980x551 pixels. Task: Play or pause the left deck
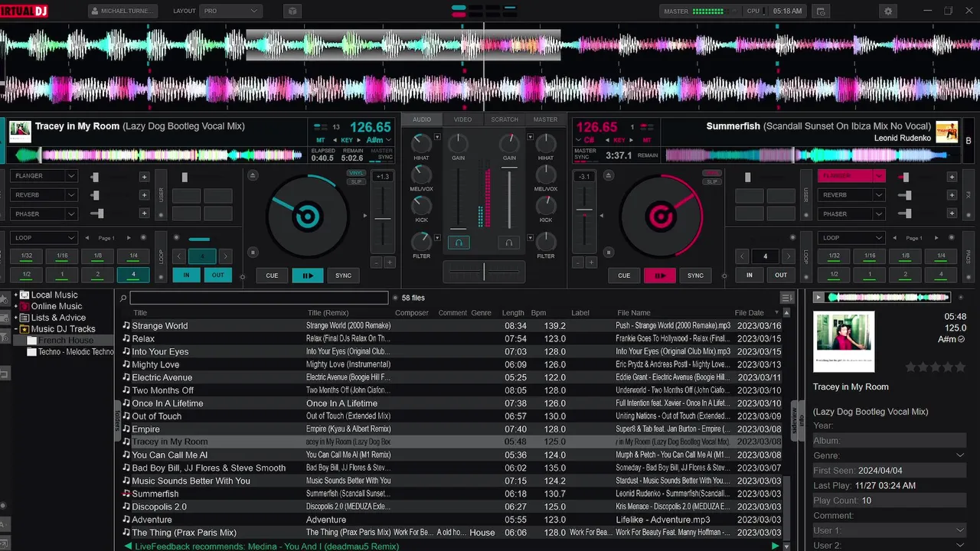point(307,275)
